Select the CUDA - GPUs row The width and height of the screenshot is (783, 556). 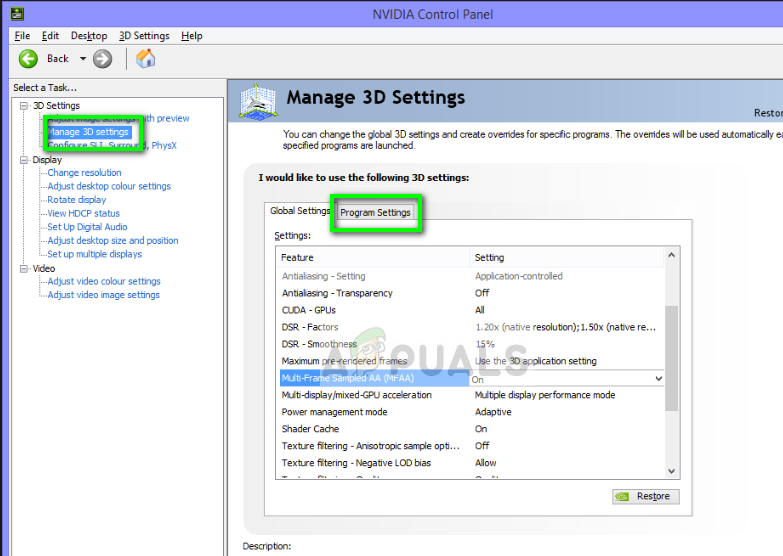tap(472, 310)
